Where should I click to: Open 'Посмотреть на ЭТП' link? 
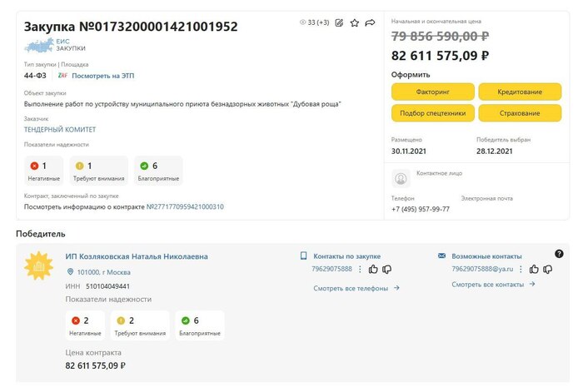pos(102,76)
